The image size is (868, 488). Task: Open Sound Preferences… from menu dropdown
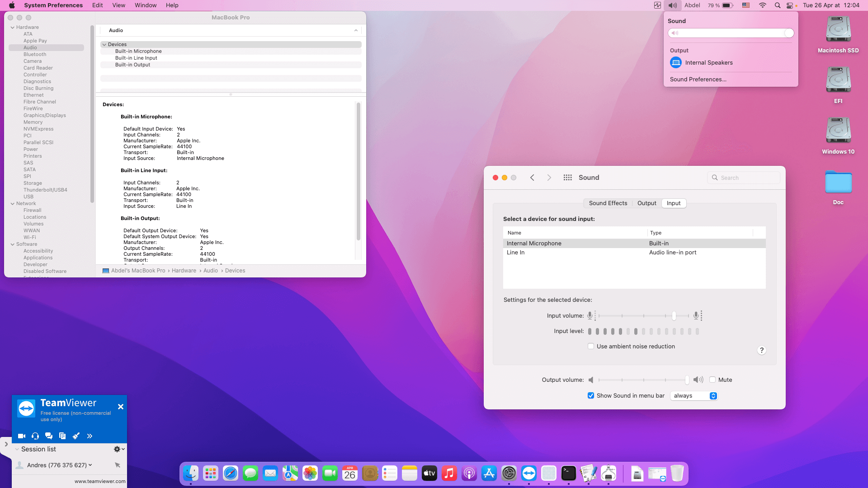(x=698, y=79)
